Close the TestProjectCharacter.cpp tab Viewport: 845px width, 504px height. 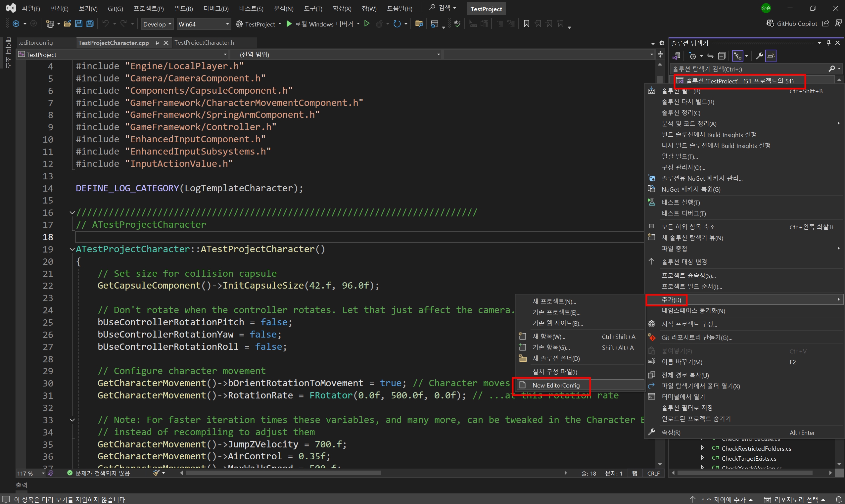click(x=166, y=43)
